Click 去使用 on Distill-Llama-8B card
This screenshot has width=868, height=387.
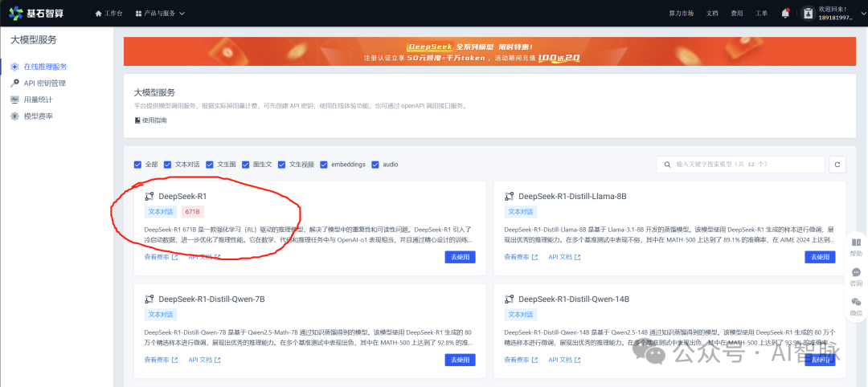(x=821, y=257)
